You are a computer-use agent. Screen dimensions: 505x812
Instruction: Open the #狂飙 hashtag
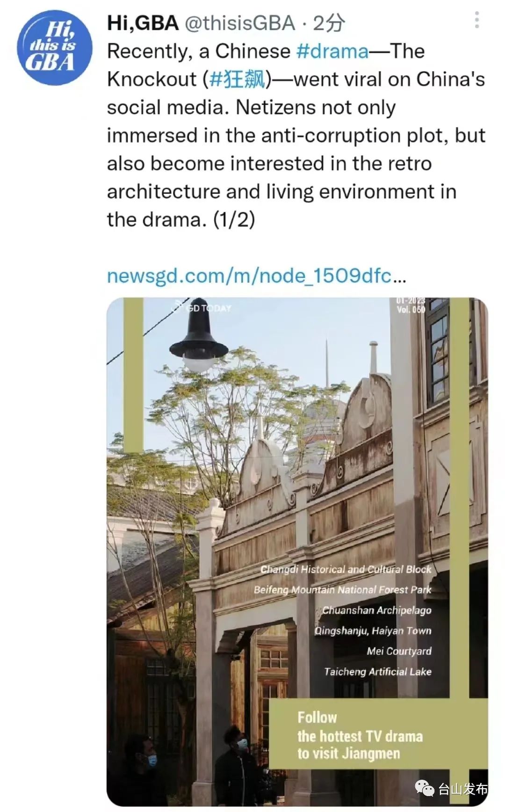pyautogui.click(x=238, y=80)
